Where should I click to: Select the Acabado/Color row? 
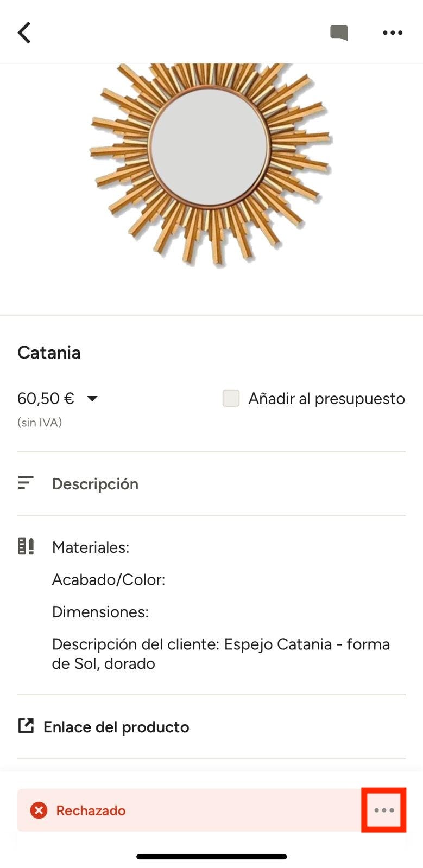[x=109, y=580]
